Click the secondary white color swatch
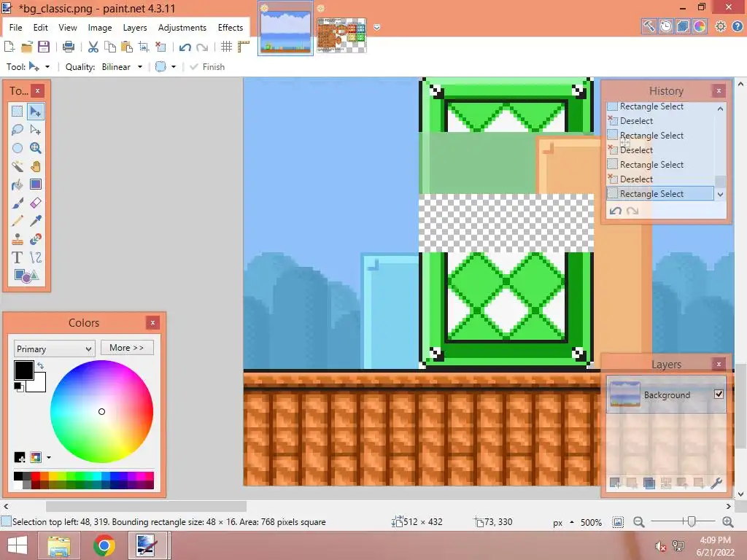 coord(39,384)
